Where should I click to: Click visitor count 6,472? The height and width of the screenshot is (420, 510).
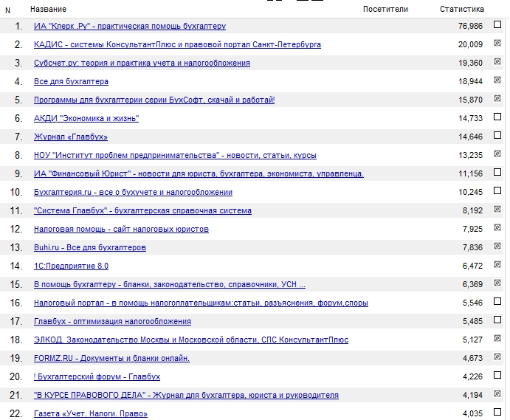coord(472,266)
